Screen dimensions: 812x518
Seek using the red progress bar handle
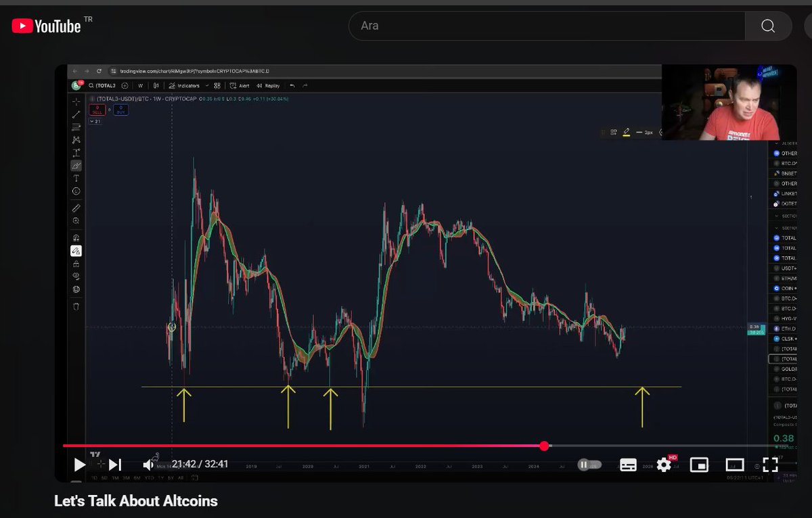point(545,446)
